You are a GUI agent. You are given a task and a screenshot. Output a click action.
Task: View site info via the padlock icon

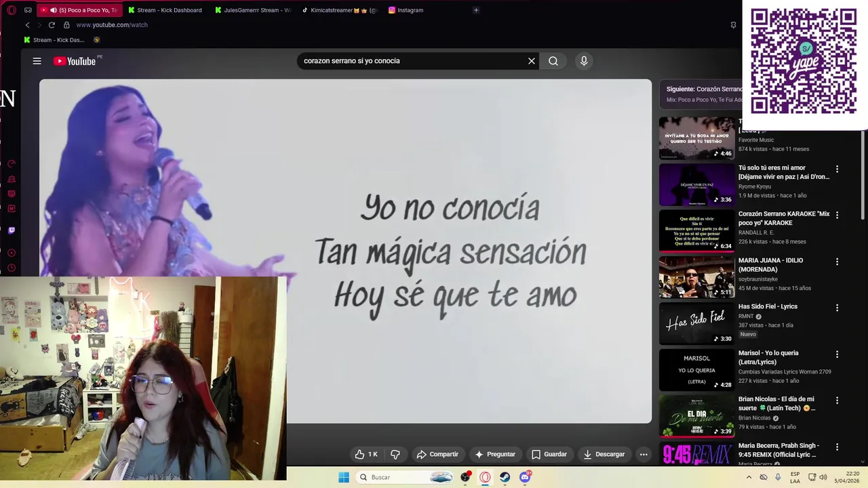pyautogui.click(x=66, y=25)
